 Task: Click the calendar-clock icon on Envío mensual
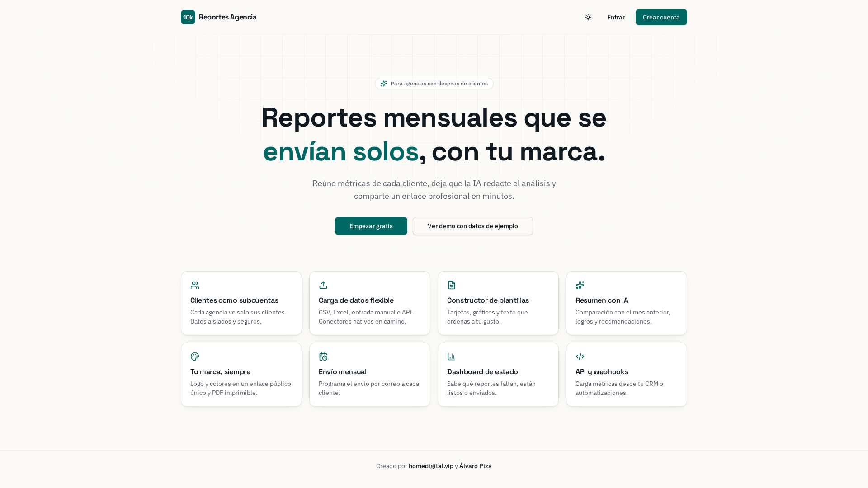[323, 357]
